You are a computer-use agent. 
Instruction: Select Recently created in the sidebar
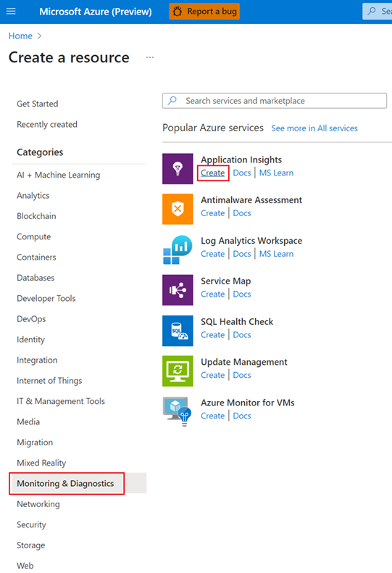pyautogui.click(x=47, y=124)
